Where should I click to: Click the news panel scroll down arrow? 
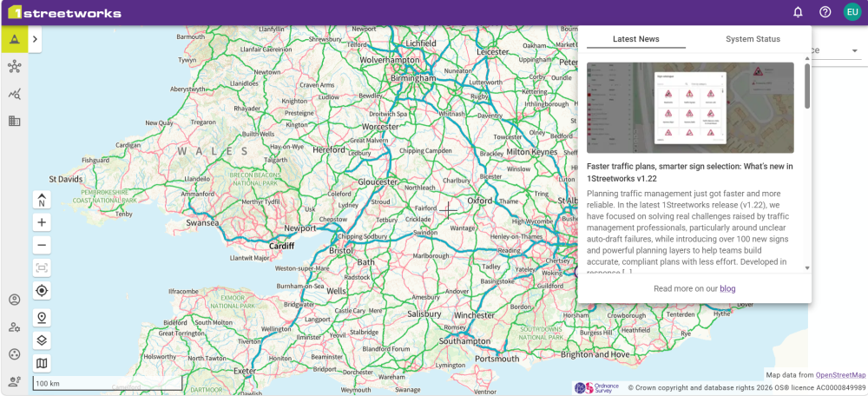[807, 268]
